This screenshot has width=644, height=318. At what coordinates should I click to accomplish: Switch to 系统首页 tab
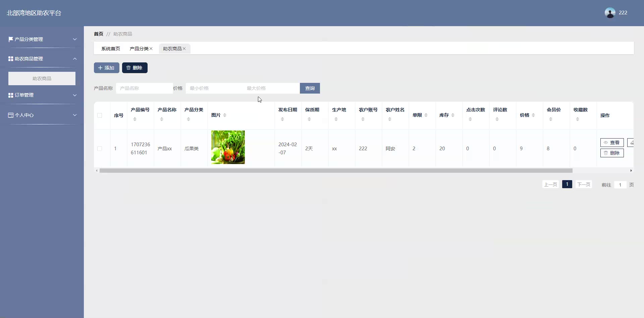point(111,49)
